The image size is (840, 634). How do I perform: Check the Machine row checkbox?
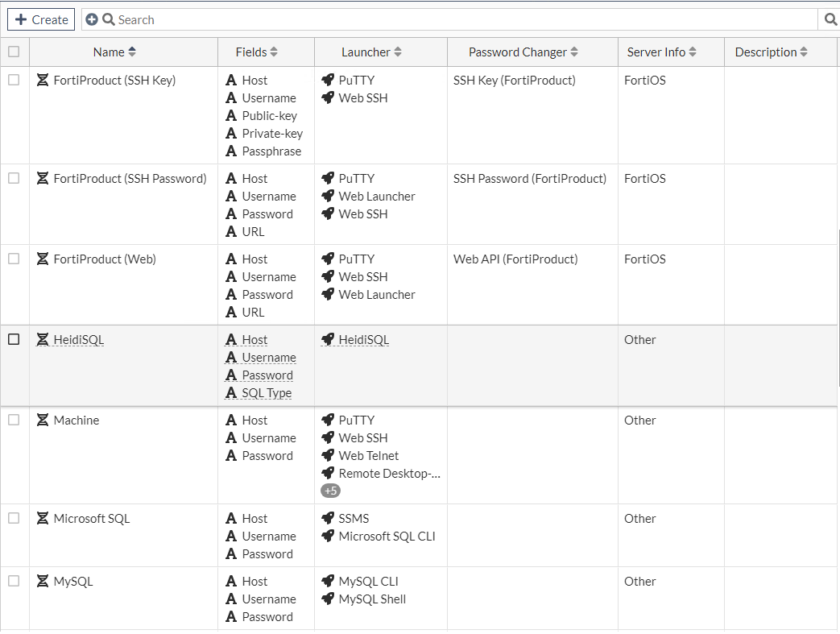[x=14, y=420]
